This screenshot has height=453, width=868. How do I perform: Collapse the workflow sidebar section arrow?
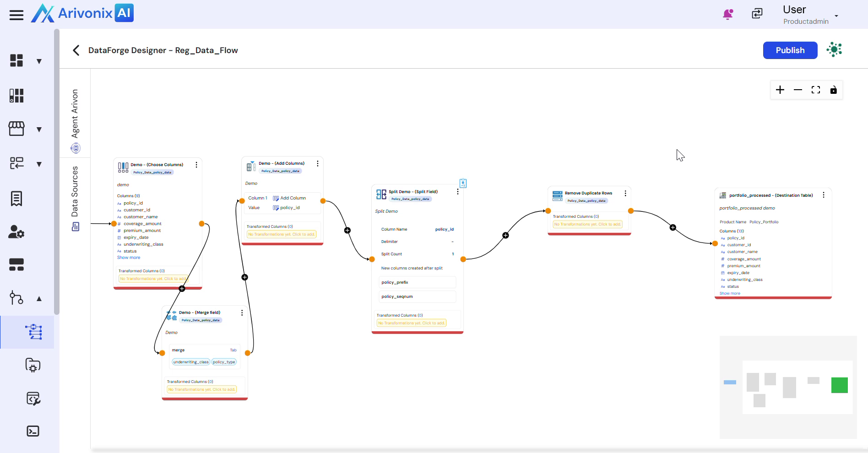[x=39, y=299]
